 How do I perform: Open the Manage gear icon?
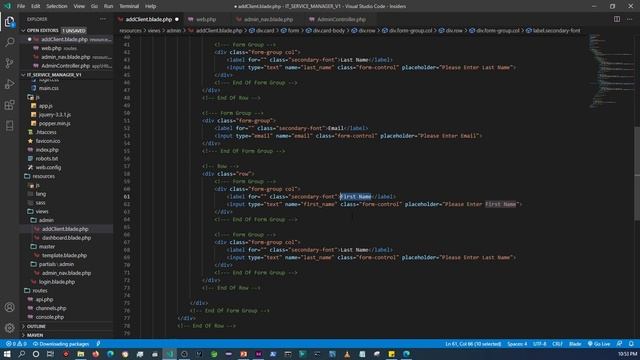(9, 327)
